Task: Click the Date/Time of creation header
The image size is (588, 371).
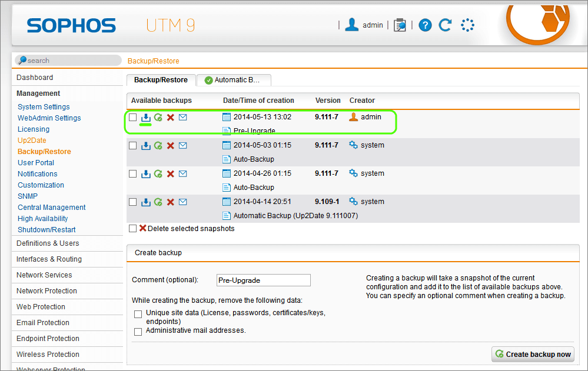Action: (x=258, y=101)
